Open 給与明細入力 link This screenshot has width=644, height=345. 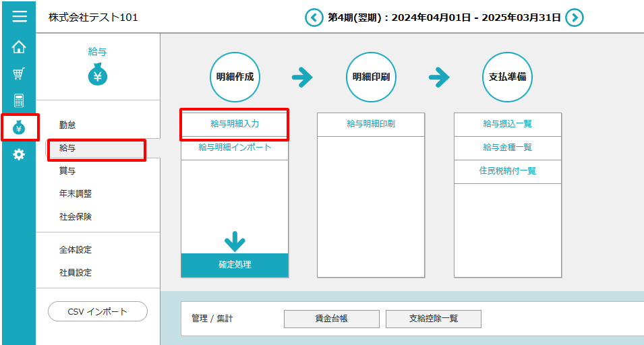click(x=235, y=124)
